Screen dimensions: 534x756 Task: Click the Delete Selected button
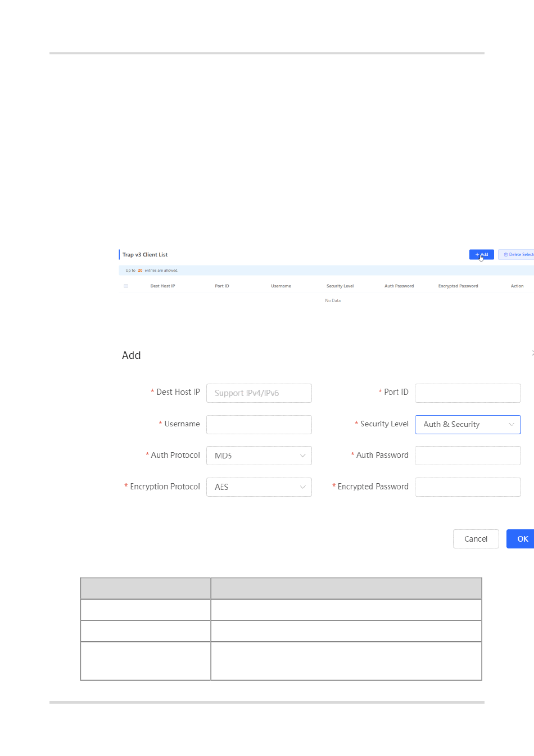coord(516,255)
